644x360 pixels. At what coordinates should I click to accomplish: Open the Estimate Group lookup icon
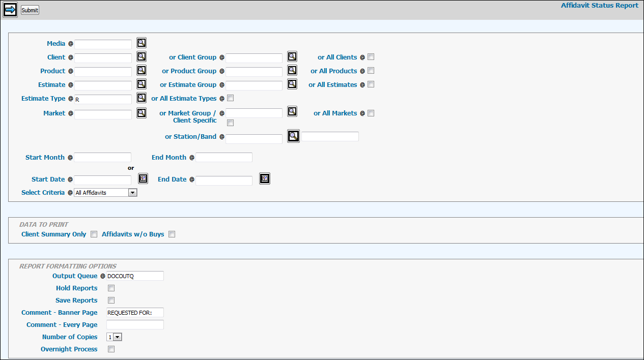click(292, 84)
